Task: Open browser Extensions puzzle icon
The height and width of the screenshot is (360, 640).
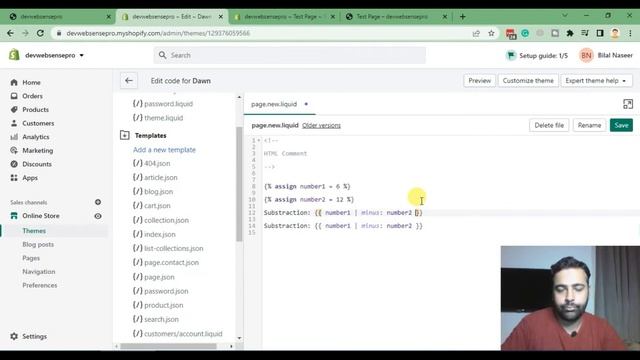Action: [570, 33]
